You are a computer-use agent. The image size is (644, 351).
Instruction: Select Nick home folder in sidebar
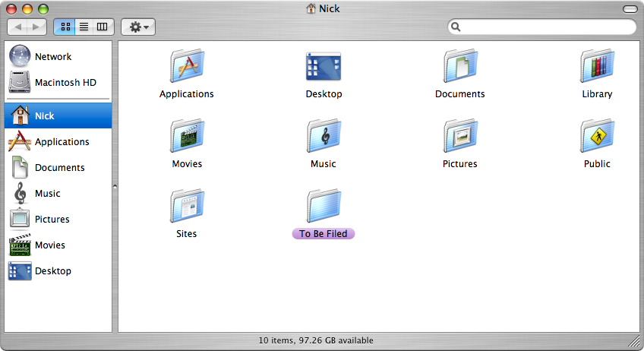58,115
